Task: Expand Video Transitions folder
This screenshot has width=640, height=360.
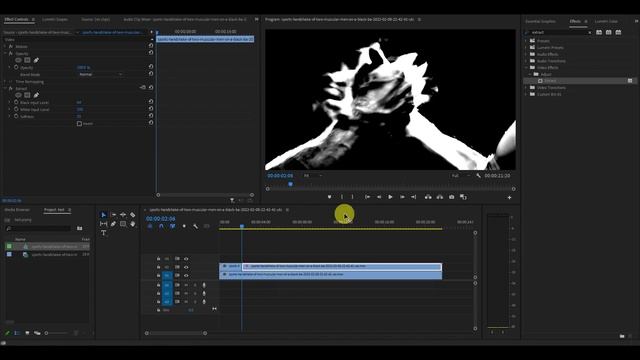Action: (x=526, y=87)
